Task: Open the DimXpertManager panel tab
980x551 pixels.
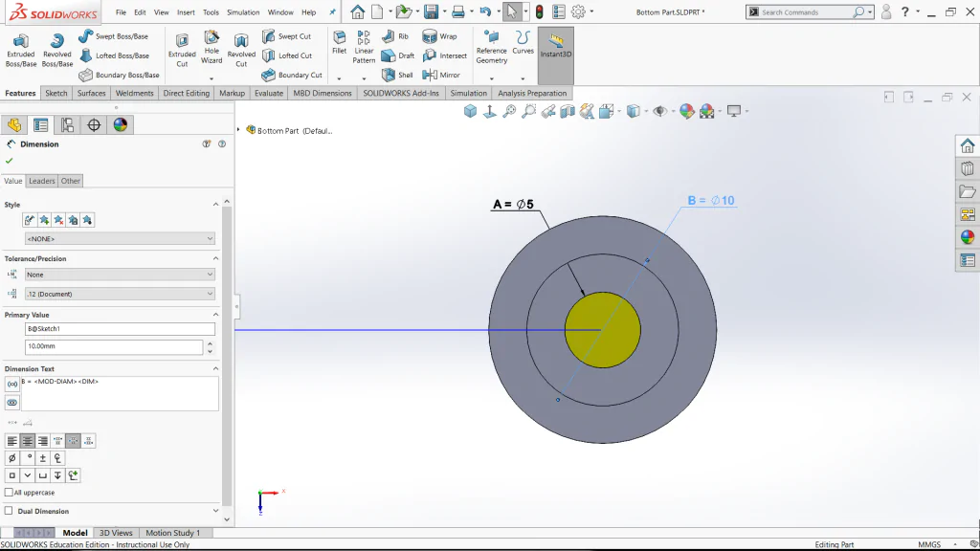Action: click(x=94, y=125)
